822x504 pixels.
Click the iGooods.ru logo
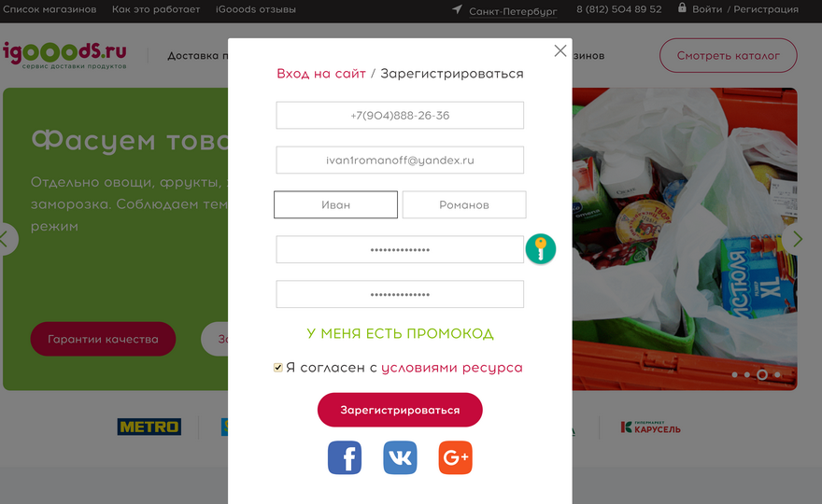coord(65,55)
